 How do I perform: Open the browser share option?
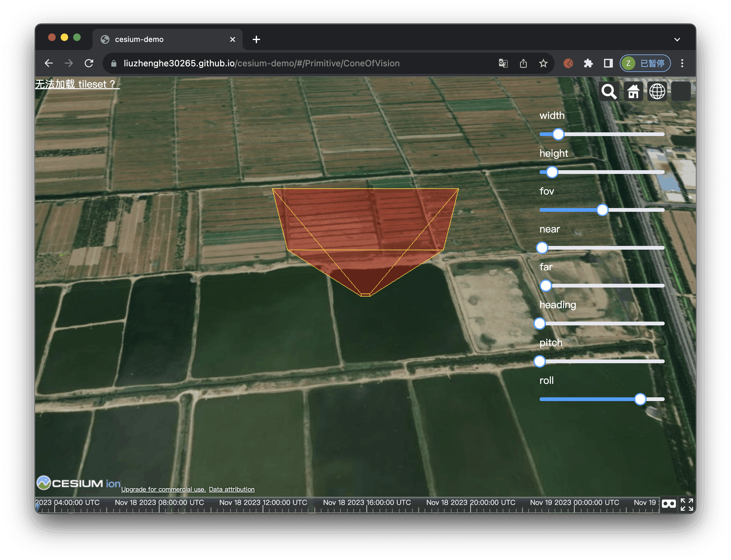coord(523,63)
